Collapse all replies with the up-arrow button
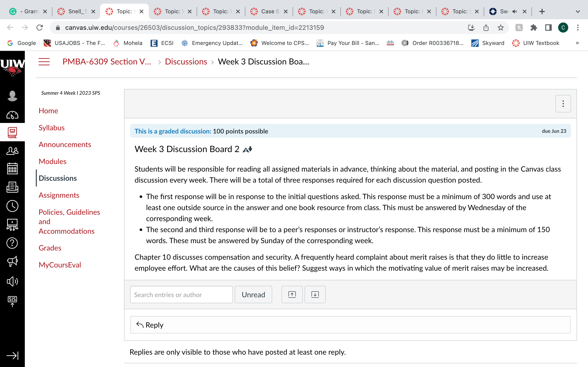The width and height of the screenshot is (588, 367). (x=292, y=295)
